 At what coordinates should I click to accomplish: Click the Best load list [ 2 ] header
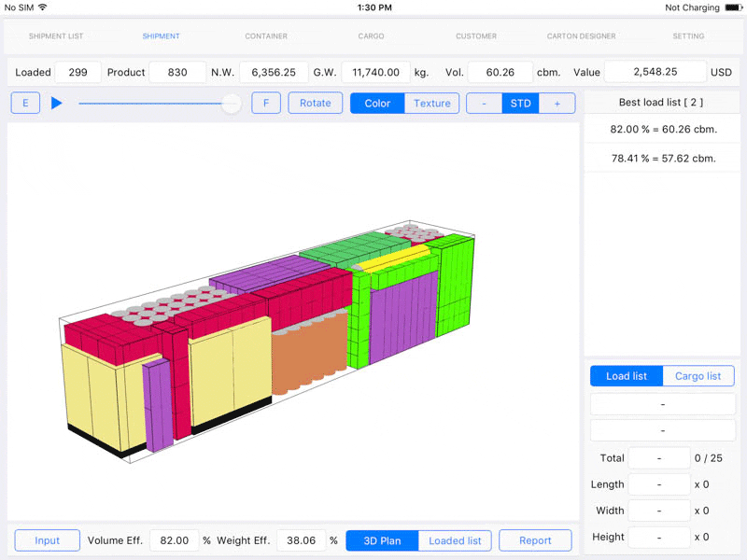[662, 102]
